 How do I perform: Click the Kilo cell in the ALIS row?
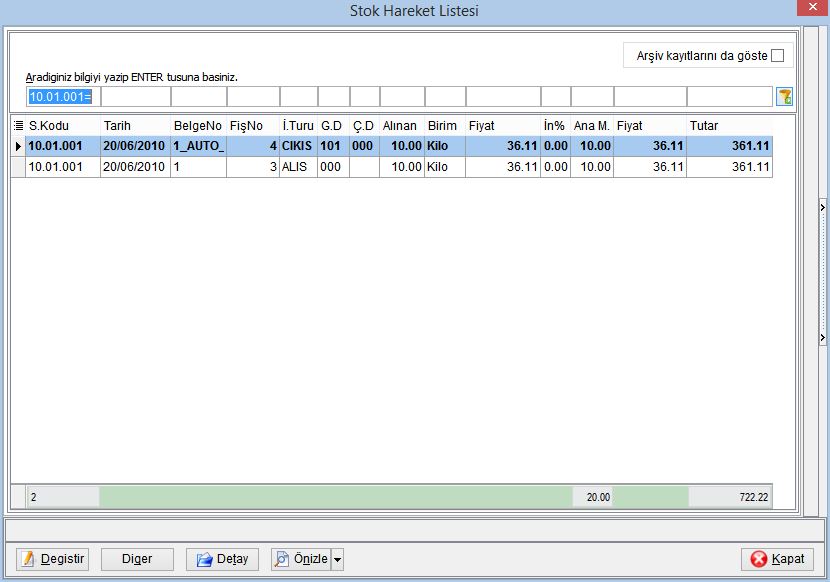445,167
